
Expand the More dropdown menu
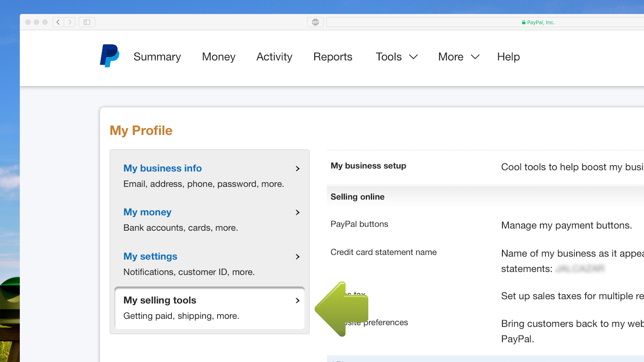pos(459,57)
